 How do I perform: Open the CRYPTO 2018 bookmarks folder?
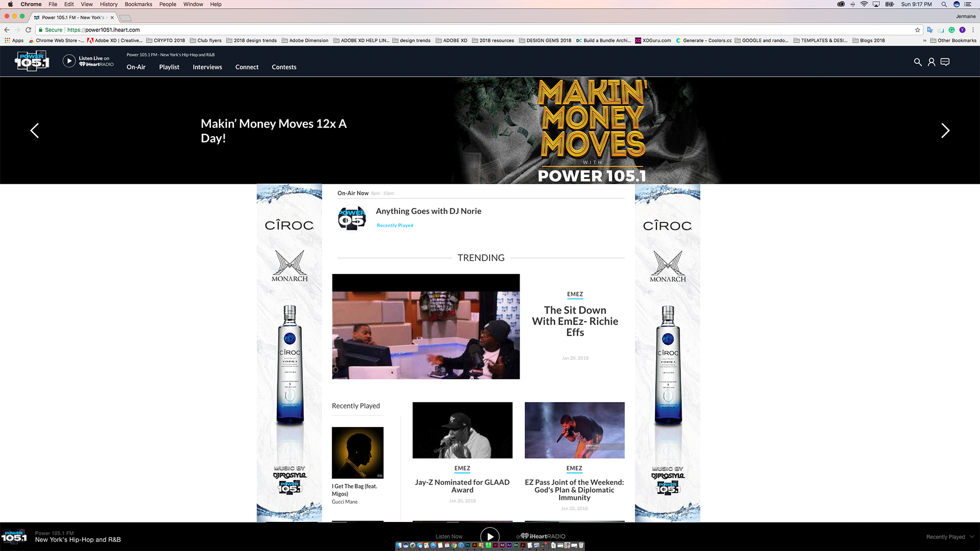[166, 40]
